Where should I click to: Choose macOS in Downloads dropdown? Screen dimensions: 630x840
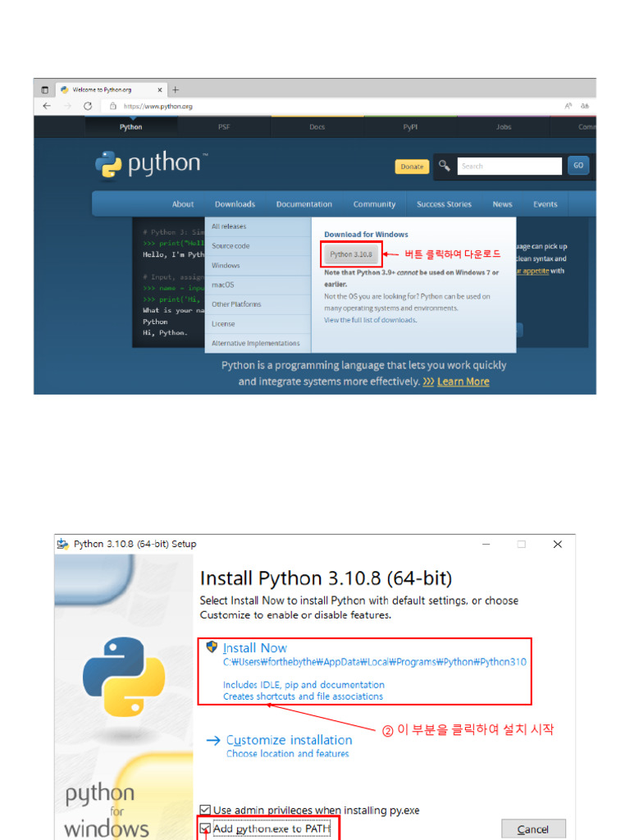[x=258, y=285]
